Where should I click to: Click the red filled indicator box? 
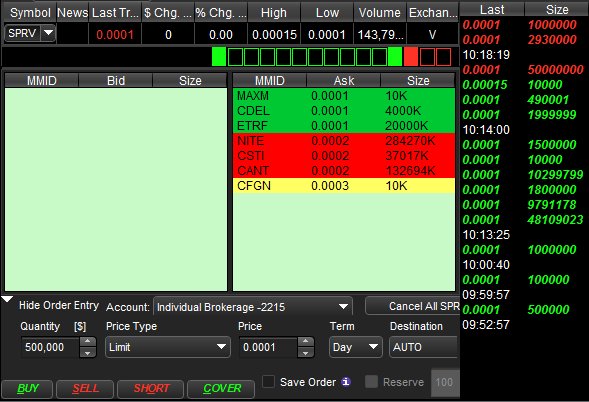[411, 57]
